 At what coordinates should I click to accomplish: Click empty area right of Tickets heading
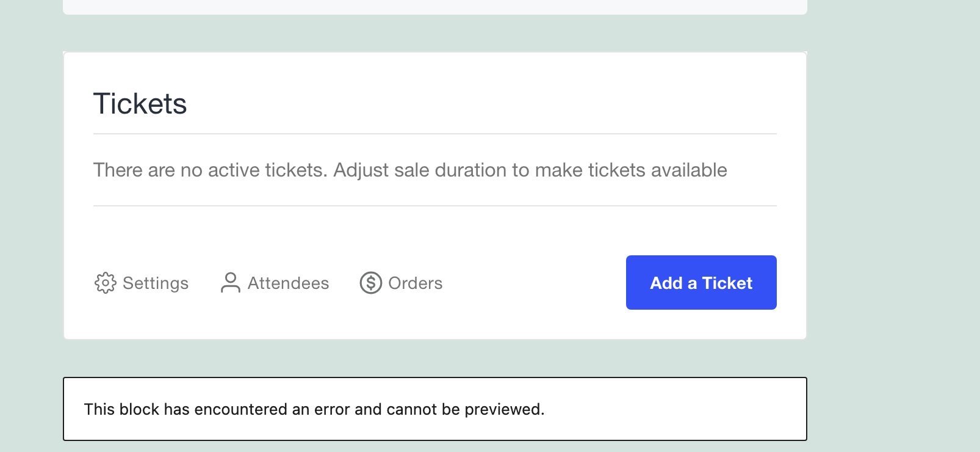click(x=482, y=103)
